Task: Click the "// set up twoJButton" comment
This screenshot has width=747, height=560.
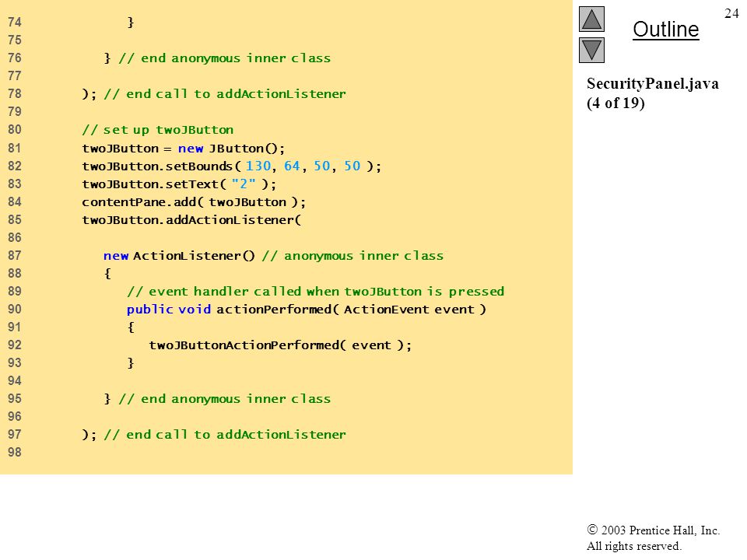Action: pos(158,130)
